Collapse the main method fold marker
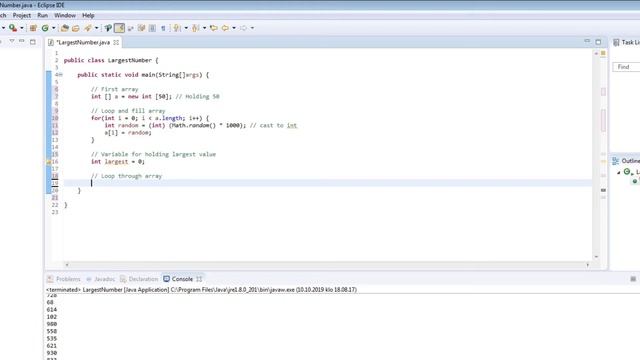This screenshot has width=640, height=360. [x=61, y=75]
